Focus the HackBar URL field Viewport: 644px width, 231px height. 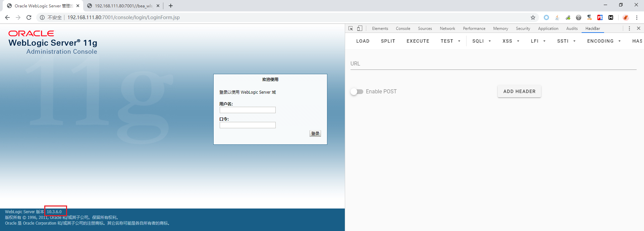[x=493, y=64]
